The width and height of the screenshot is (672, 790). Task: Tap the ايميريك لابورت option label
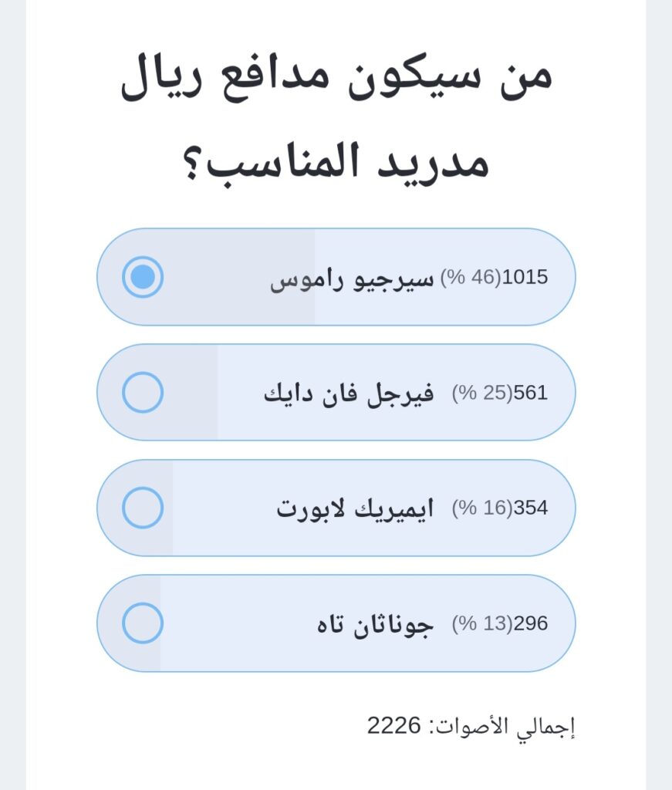pyautogui.click(x=355, y=508)
